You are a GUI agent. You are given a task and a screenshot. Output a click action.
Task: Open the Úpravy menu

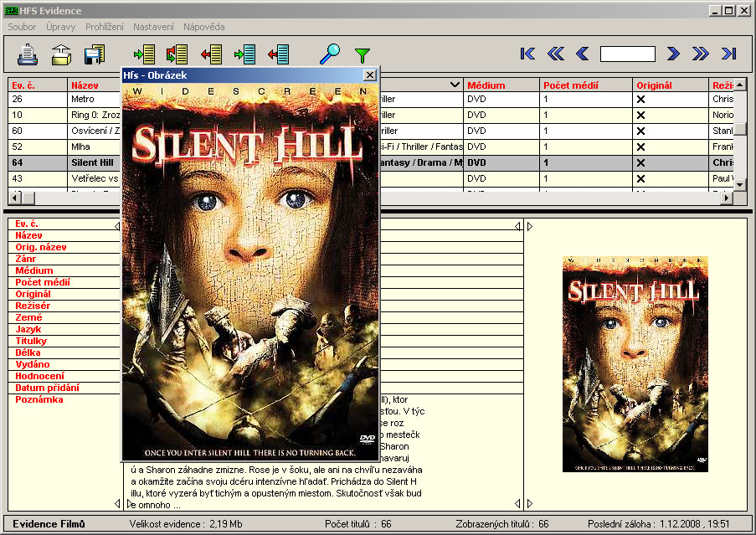coord(61,27)
